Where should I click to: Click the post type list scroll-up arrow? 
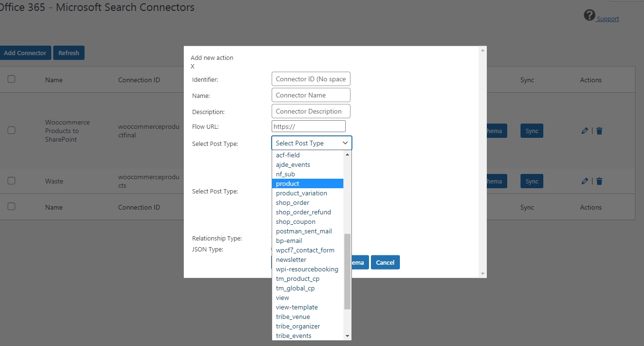pos(348,154)
